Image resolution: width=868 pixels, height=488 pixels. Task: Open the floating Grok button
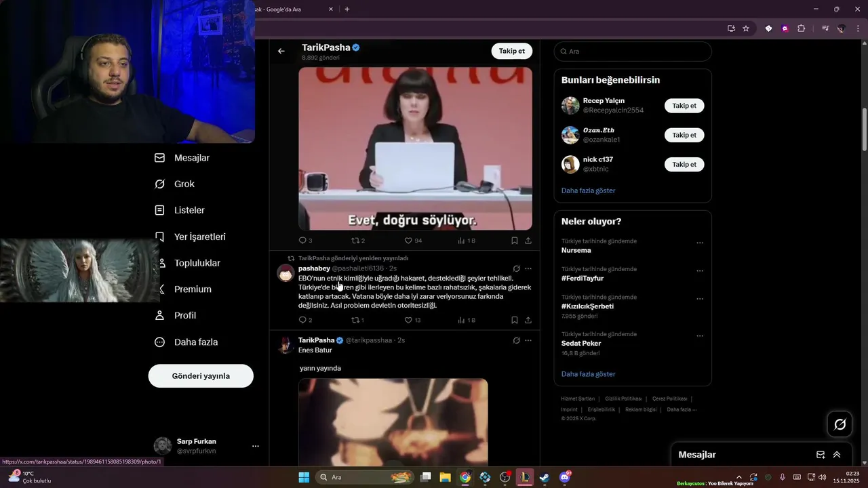pyautogui.click(x=840, y=424)
